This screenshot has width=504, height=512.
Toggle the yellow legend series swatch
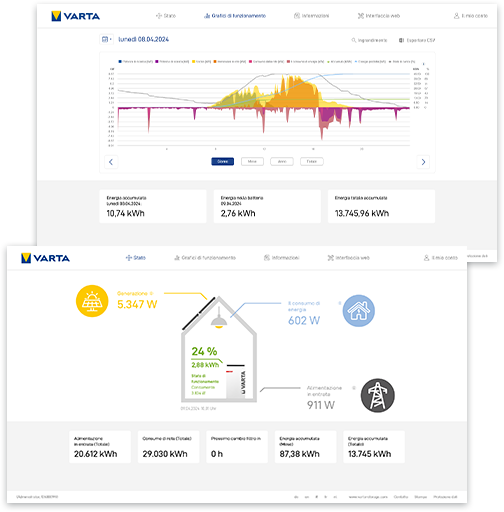pos(194,62)
